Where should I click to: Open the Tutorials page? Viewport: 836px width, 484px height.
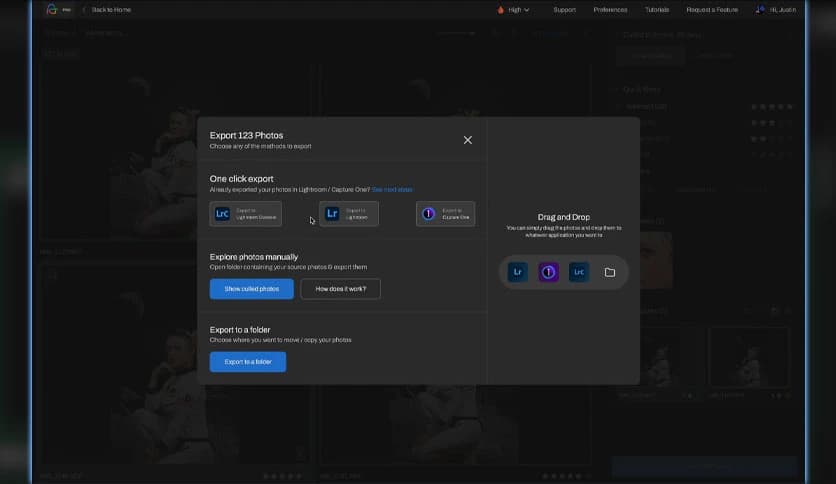[x=657, y=10]
